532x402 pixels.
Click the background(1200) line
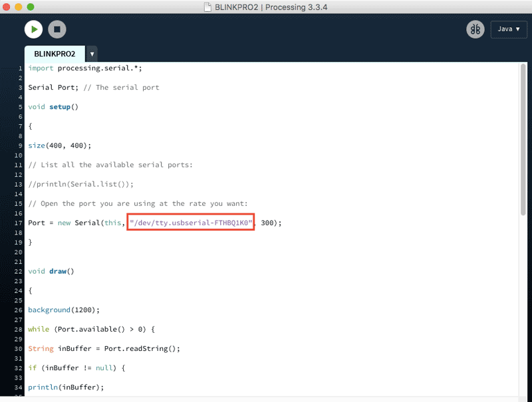tap(64, 310)
